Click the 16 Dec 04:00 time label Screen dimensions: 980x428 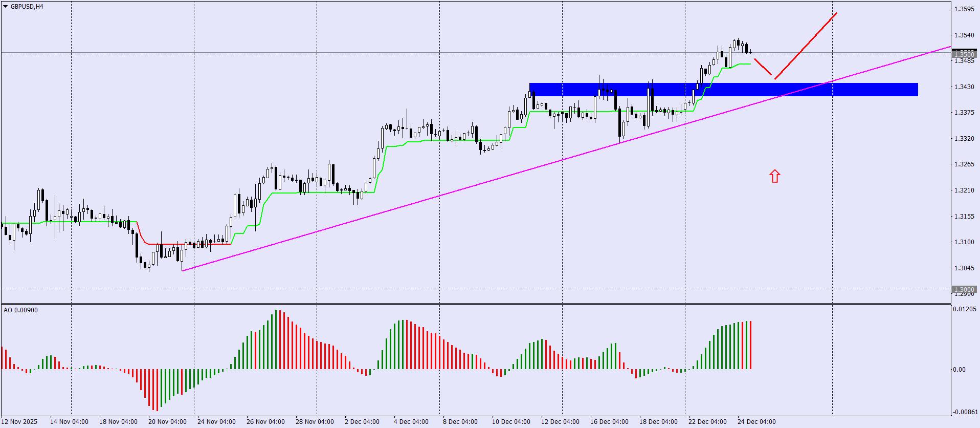click(609, 422)
